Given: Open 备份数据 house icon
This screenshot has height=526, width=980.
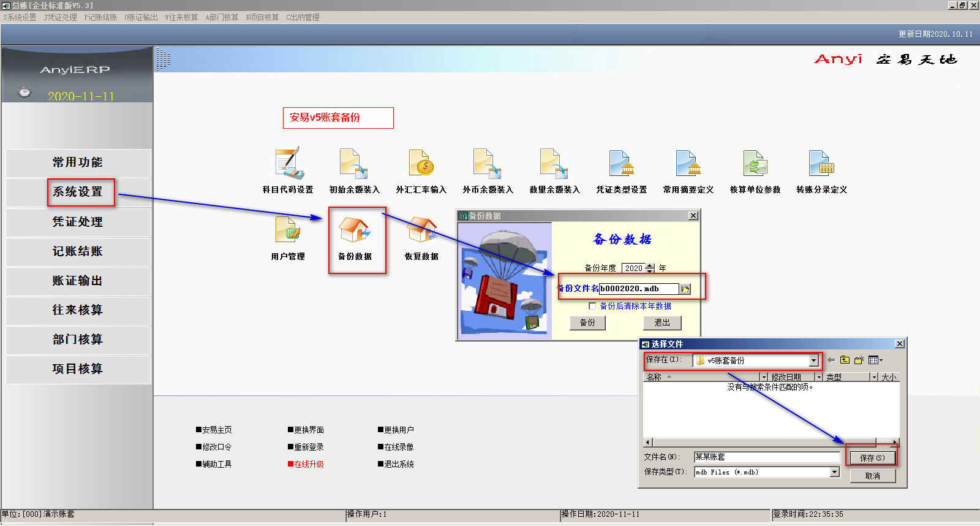Looking at the screenshot, I should point(355,231).
